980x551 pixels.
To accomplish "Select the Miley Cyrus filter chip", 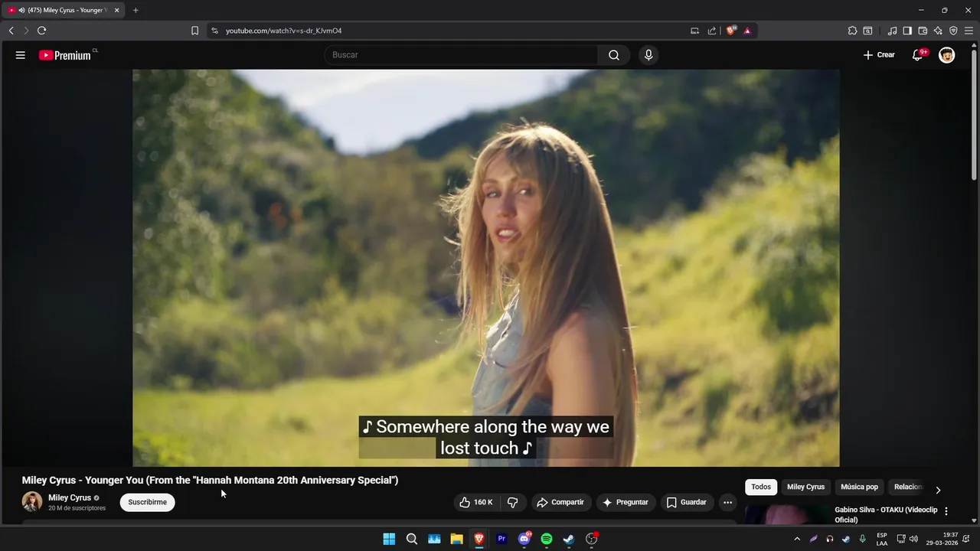I will tap(805, 487).
